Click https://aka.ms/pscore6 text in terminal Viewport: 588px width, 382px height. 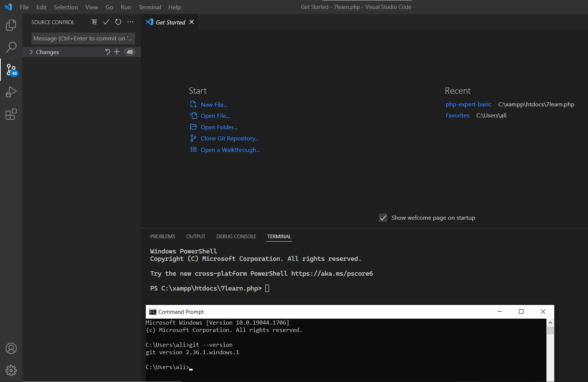(332, 273)
